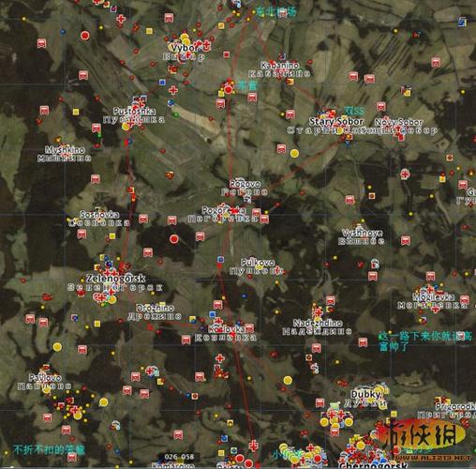This screenshot has height=469, width=476.
Task: Click the Pogorevka town label
Action: point(224,210)
